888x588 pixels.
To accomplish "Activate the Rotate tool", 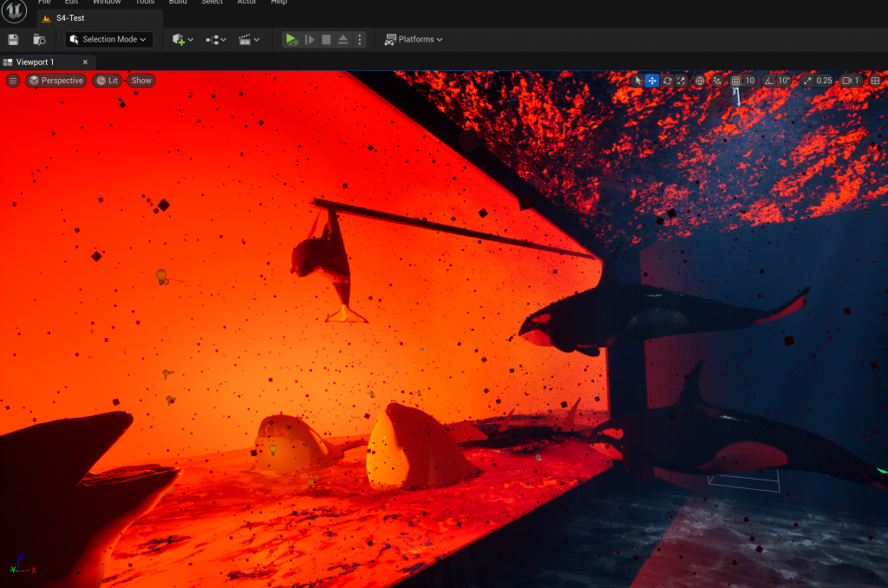I will (667, 81).
